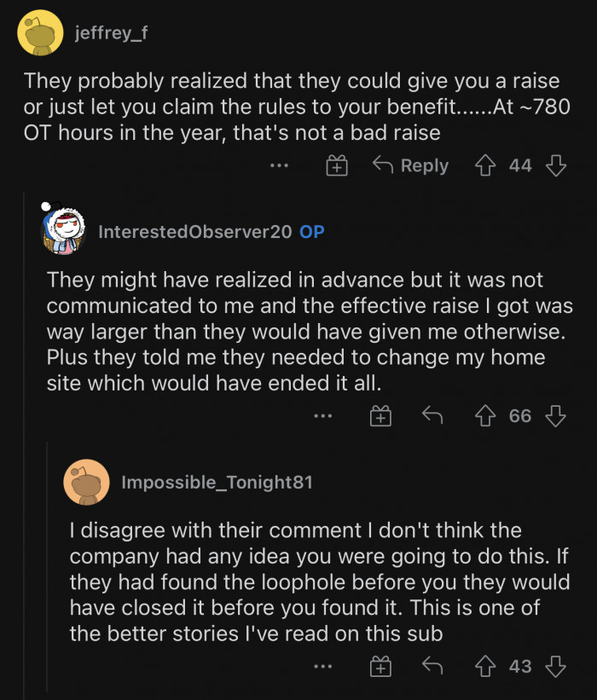Downvote jeffrey_f's comment
Screen dimensions: 597x700
coord(555,165)
